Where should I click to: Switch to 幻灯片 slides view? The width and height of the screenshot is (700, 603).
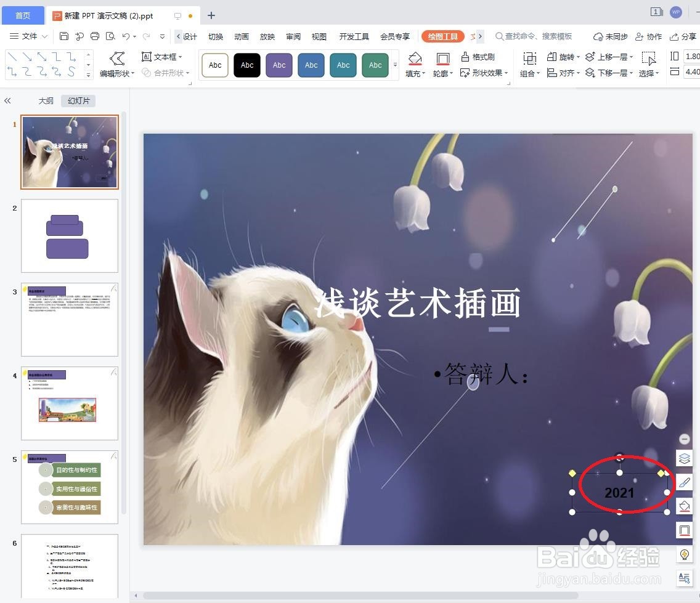(x=79, y=101)
